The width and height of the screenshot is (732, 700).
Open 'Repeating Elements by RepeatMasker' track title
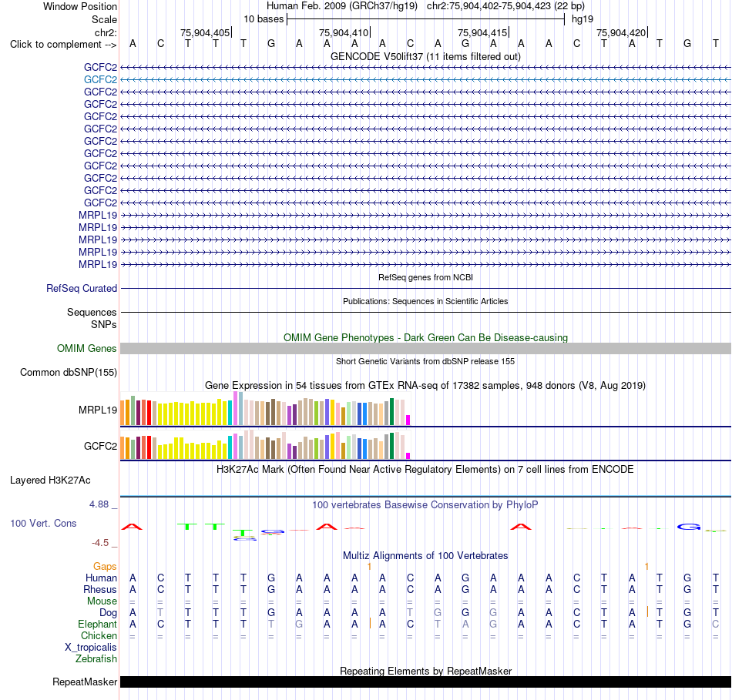(425, 671)
